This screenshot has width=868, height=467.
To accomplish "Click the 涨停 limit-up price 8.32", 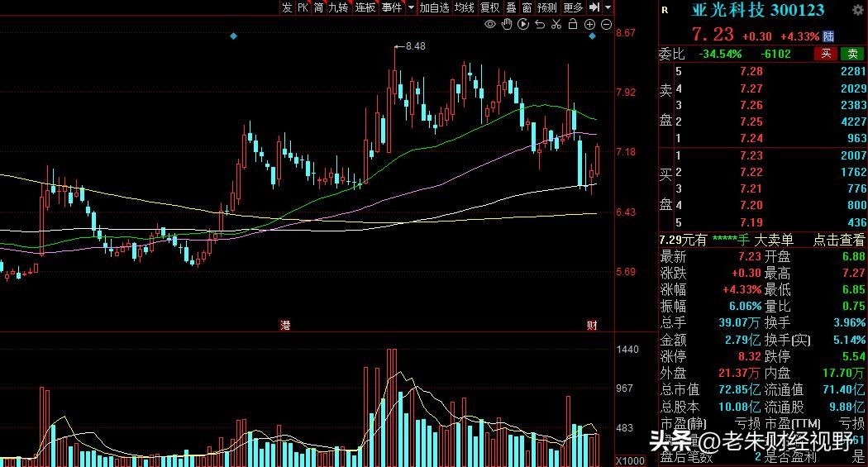I will (750, 356).
